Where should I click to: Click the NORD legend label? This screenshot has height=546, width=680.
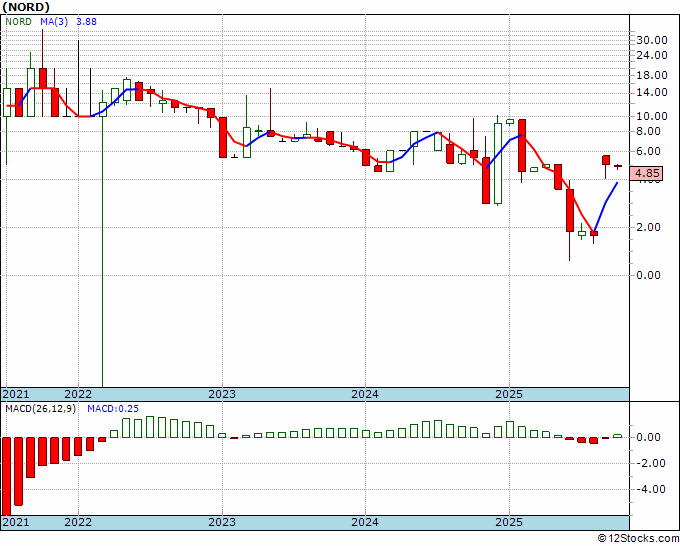(18, 22)
